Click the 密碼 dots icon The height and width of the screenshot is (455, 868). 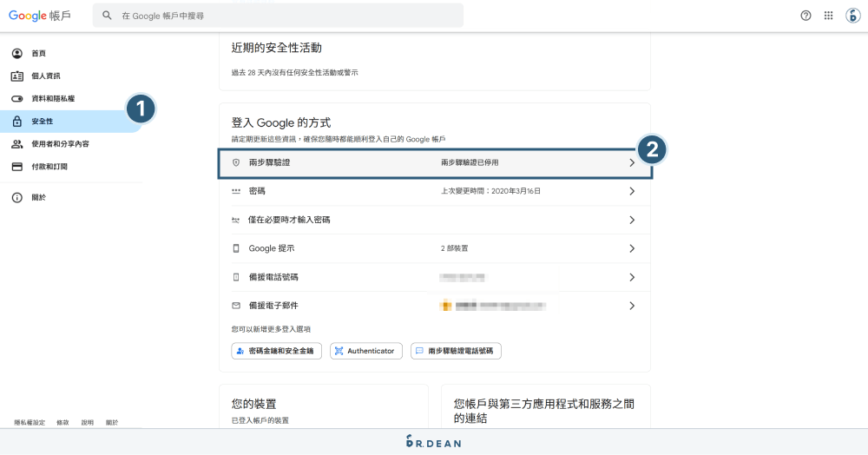coord(236,191)
